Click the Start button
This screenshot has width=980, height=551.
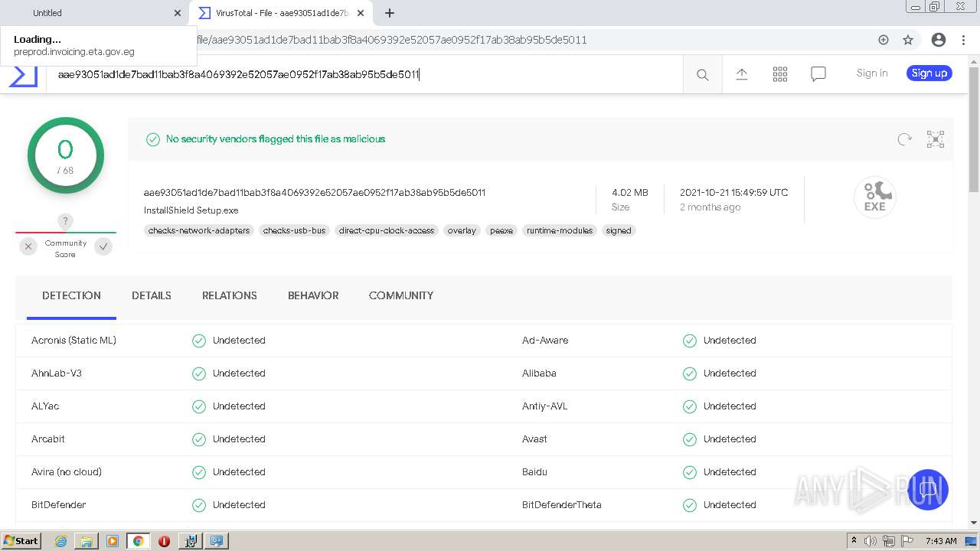[21, 541]
